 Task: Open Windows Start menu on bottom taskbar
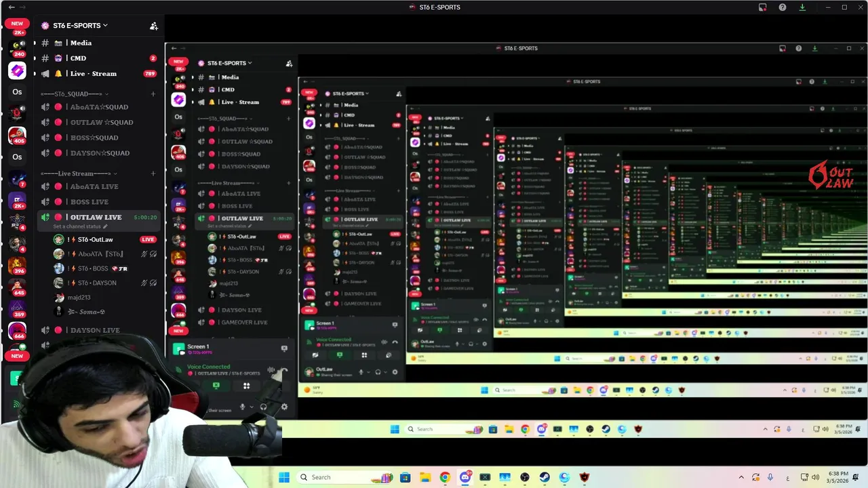pos(284,477)
